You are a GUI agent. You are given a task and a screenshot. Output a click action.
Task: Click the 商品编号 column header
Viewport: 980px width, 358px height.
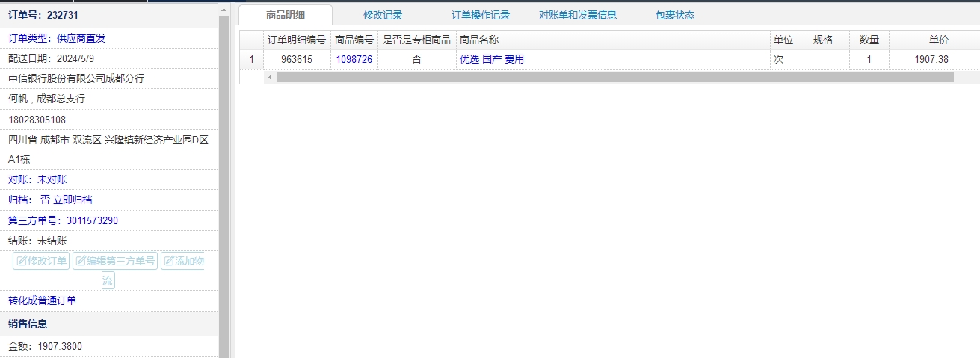(x=354, y=40)
